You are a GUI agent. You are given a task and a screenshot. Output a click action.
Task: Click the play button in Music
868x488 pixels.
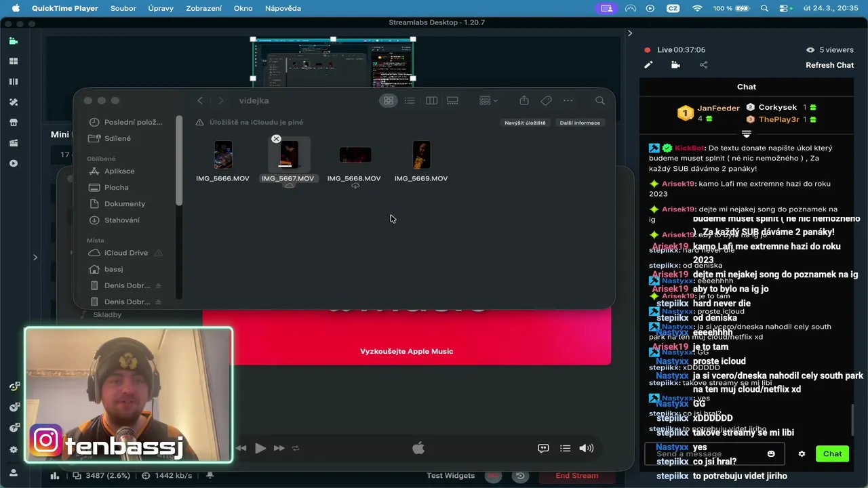(260, 448)
